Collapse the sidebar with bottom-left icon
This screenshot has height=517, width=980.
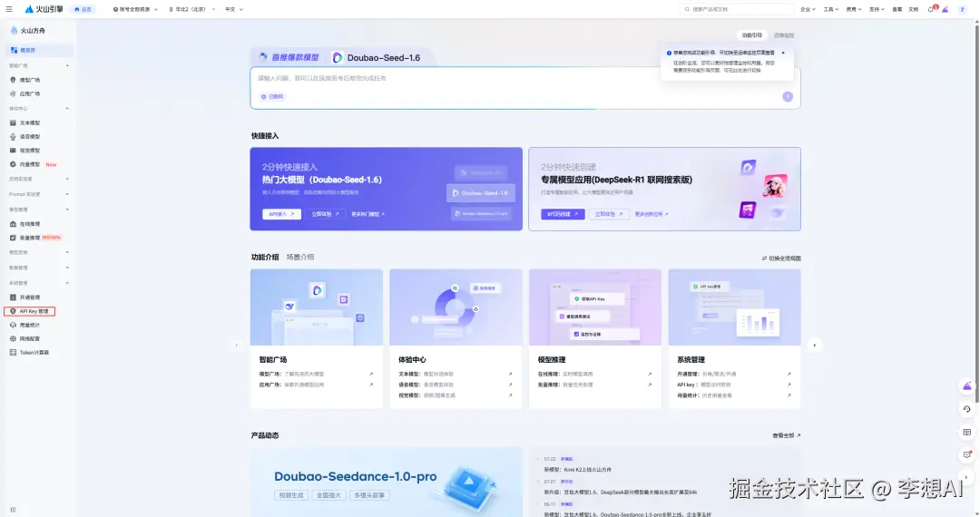tap(13, 510)
